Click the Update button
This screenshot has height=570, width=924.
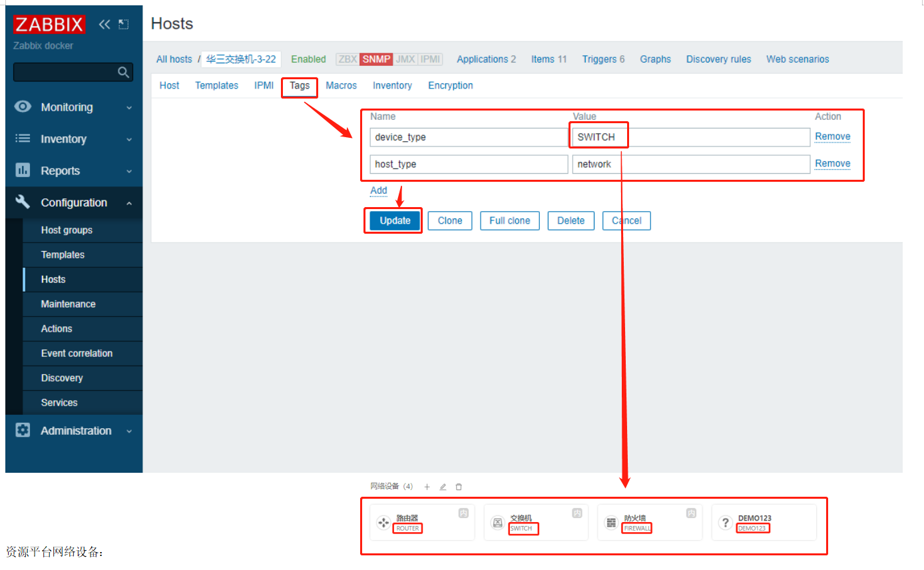click(395, 220)
